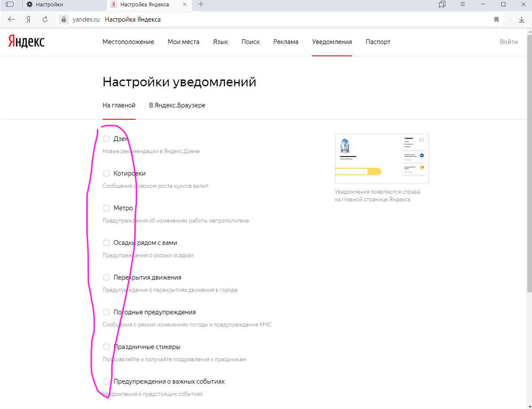Open the bookmarks collections icon in title bar
This screenshot has height=409, width=532.
point(442,4)
